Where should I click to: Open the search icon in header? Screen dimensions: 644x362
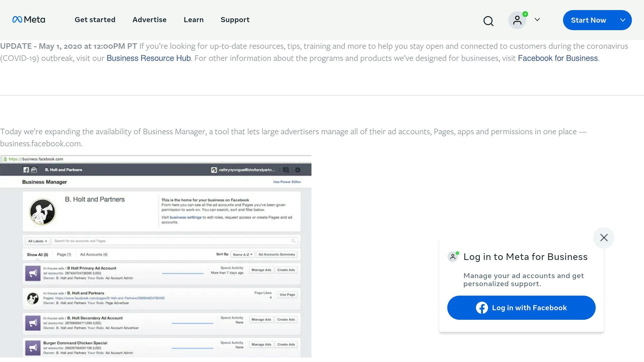point(488,21)
